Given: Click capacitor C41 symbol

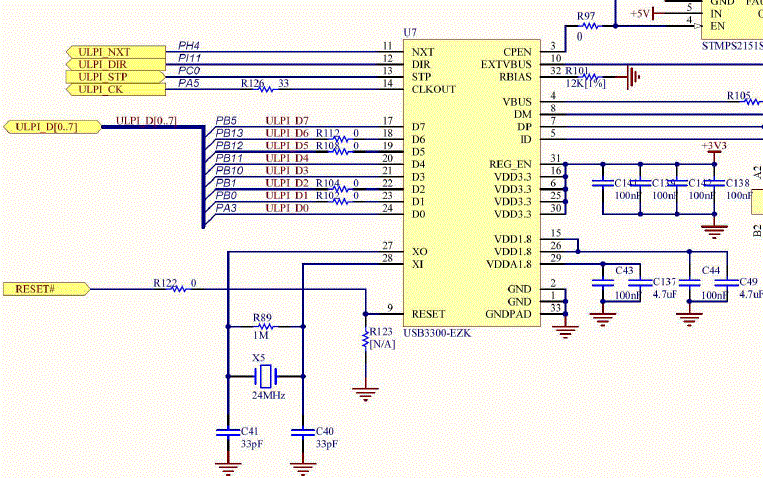Looking at the screenshot, I should point(228,432).
